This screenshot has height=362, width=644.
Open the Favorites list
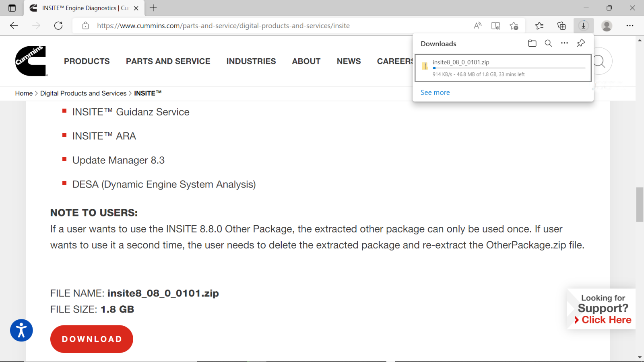(x=539, y=26)
